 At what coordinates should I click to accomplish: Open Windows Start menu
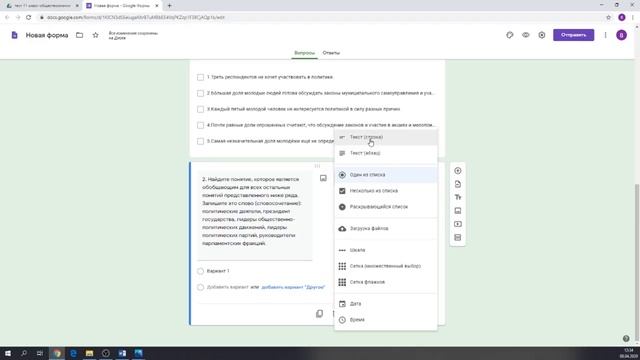tap(8, 353)
